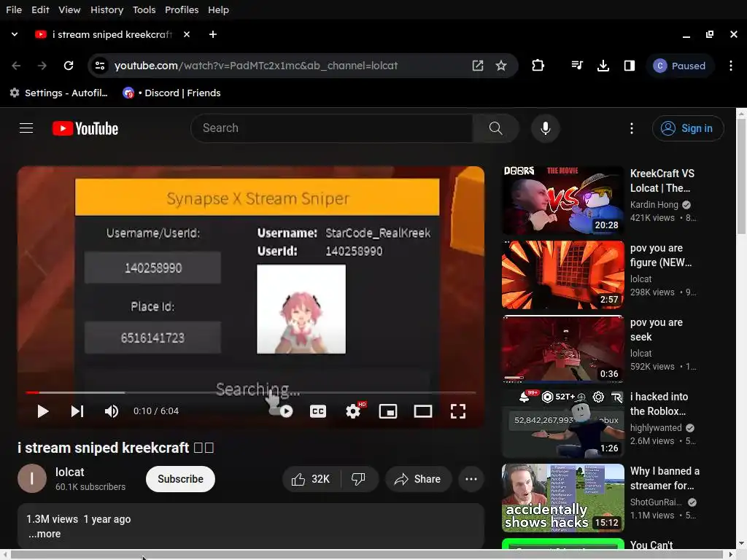Screen dimensions: 747x560
Task: Toggle closed captions (CC)
Action: pyautogui.click(x=318, y=411)
